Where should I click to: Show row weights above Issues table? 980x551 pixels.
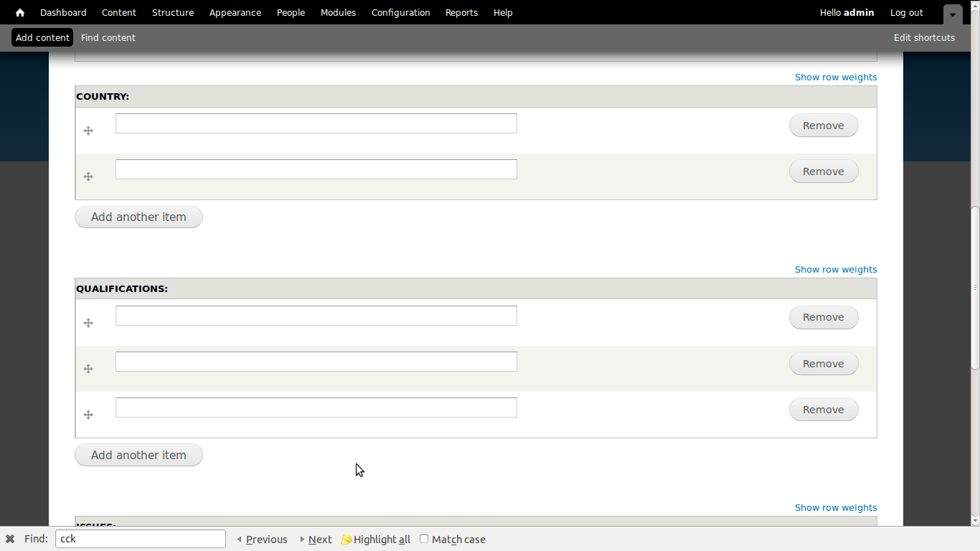pos(836,507)
